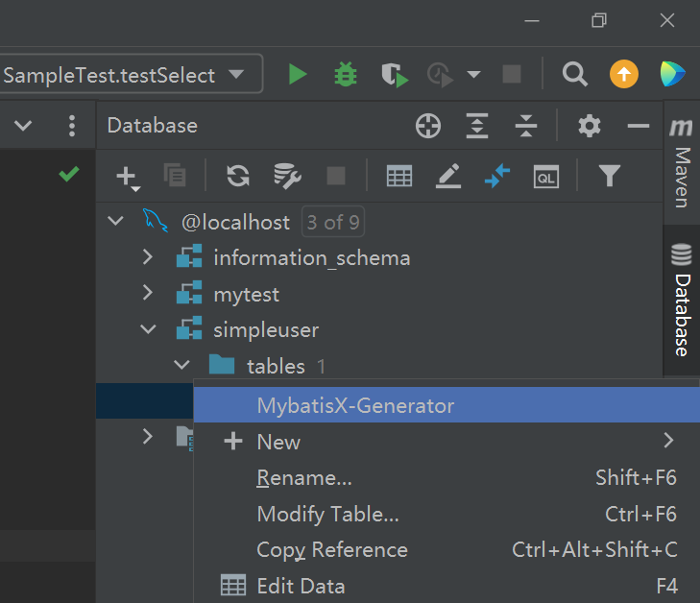This screenshot has width=700, height=603.
Task: Start debugging with the green bug icon
Action: coord(346,74)
